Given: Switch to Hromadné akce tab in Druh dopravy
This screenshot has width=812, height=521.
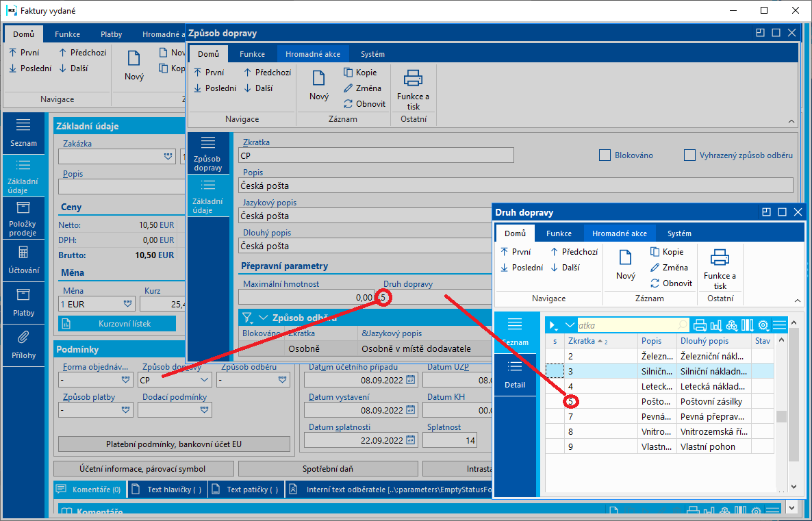Looking at the screenshot, I should point(620,233).
